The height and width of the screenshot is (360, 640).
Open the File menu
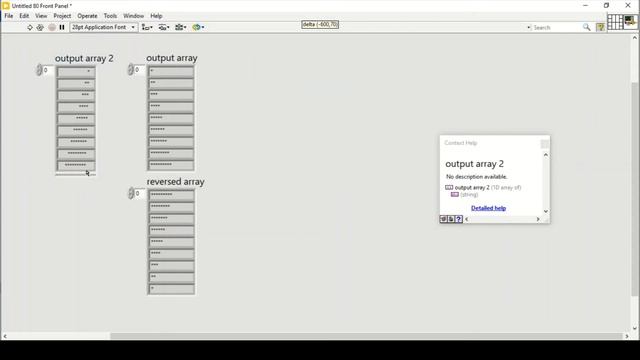tap(9, 16)
